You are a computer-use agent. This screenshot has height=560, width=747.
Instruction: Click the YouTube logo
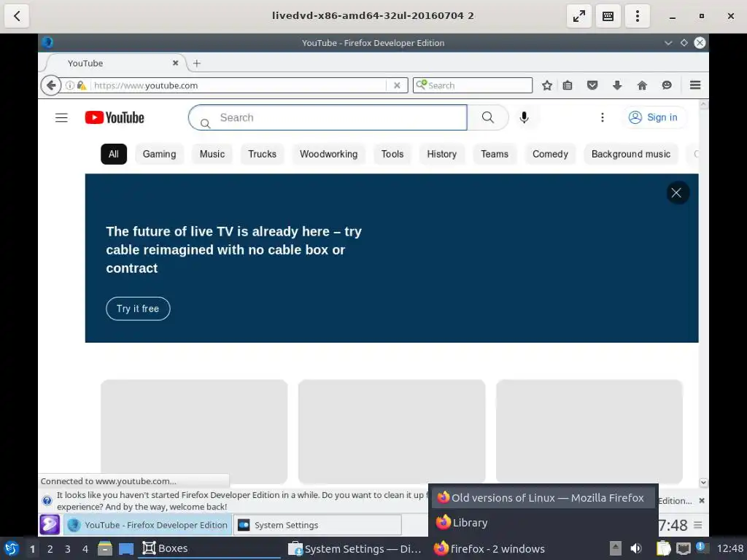[x=115, y=117]
